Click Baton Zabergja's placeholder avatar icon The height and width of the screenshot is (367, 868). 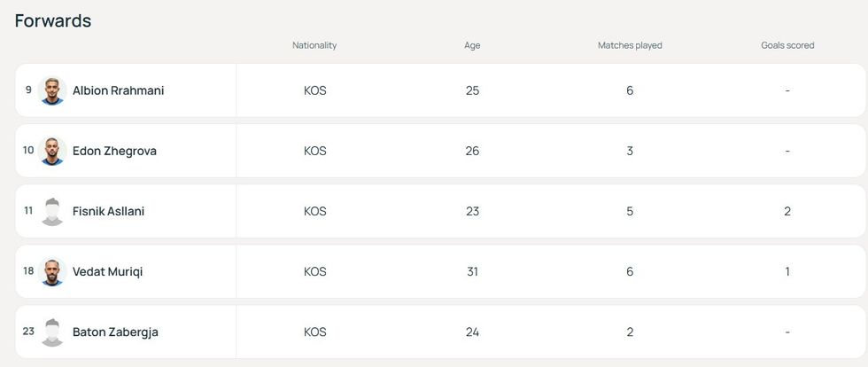[53, 332]
